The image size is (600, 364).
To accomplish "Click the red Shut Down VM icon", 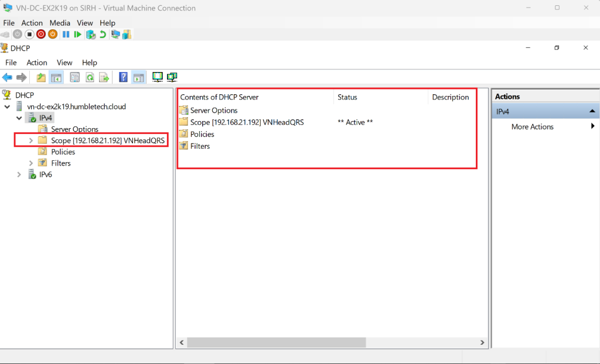I will click(41, 35).
